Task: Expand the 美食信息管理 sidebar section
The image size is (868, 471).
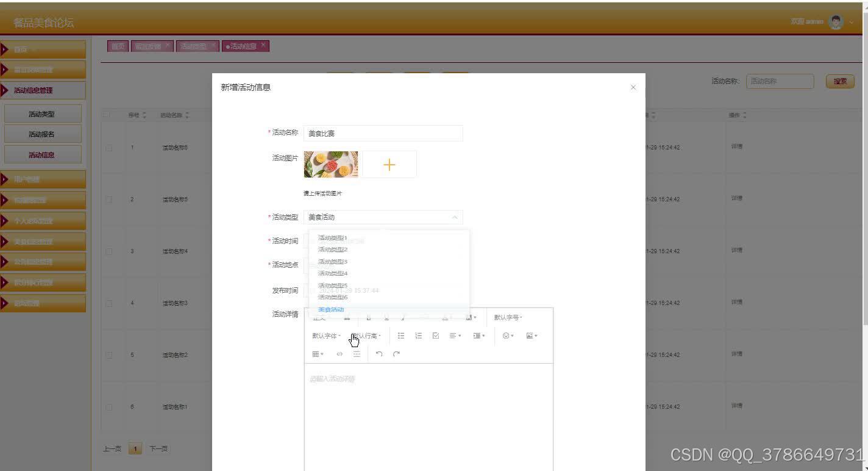Action: [x=43, y=242]
